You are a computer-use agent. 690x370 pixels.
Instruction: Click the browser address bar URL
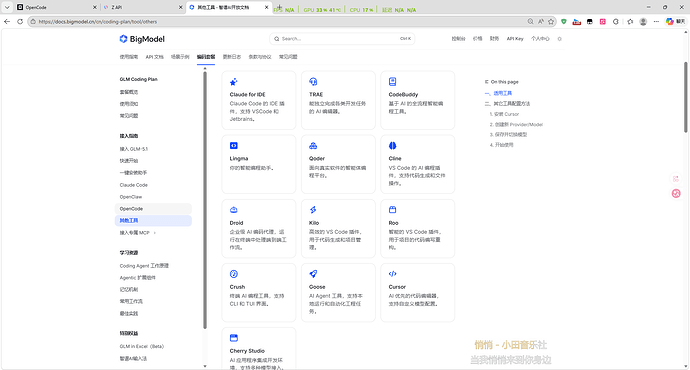(x=98, y=22)
